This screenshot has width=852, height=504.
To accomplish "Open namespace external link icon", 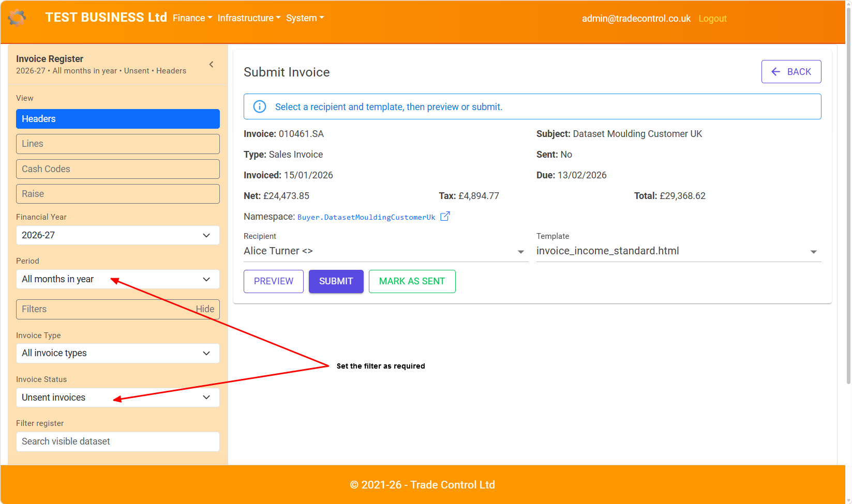I will (445, 217).
